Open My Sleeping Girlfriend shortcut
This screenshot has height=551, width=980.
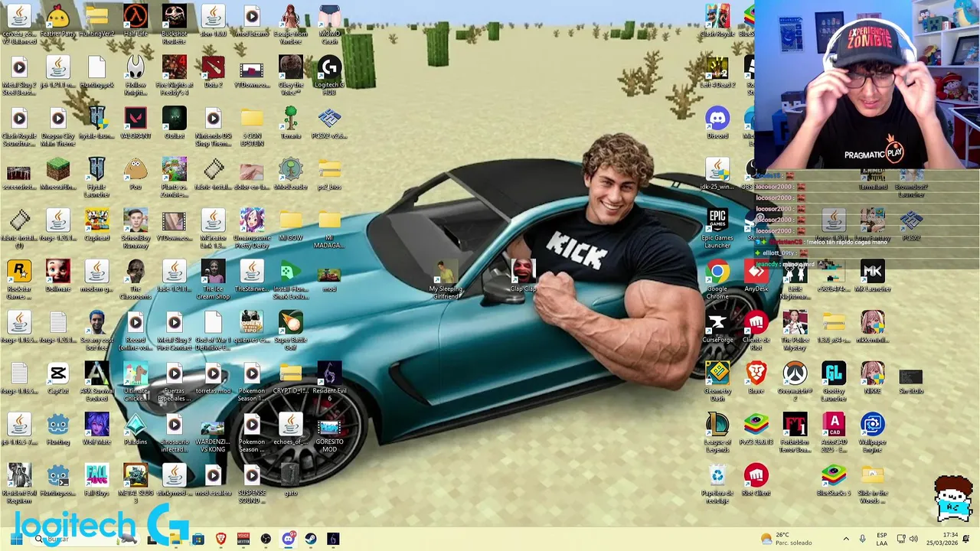446,280
